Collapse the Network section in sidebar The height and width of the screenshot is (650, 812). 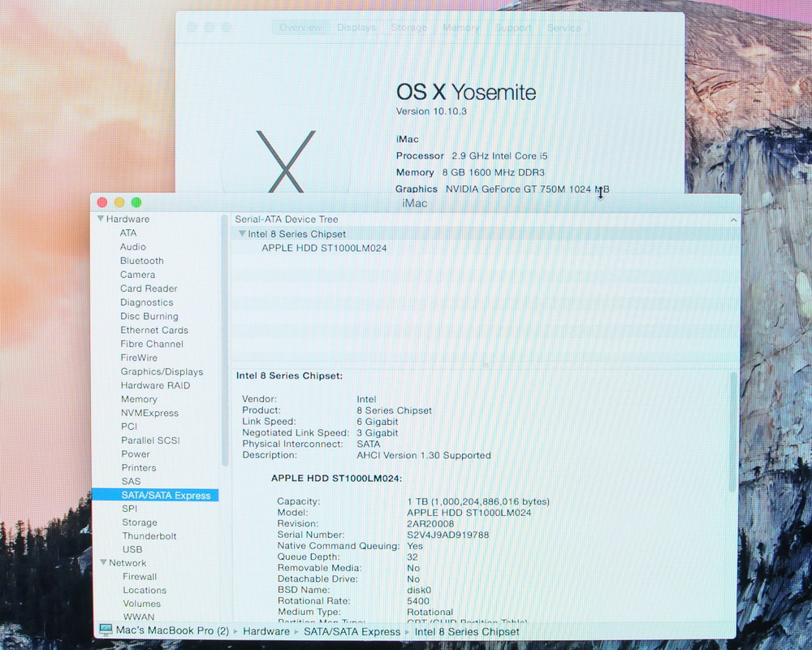[103, 562]
